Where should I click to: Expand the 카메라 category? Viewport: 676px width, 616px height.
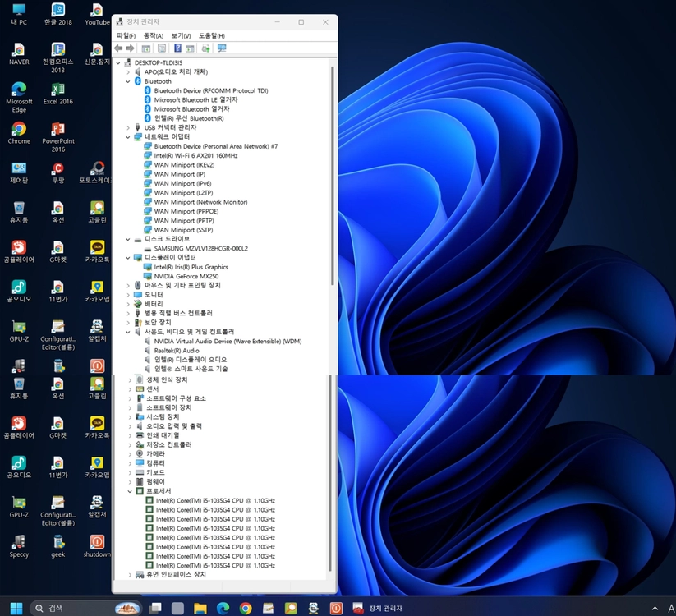pyautogui.click(x=130, y=454)
